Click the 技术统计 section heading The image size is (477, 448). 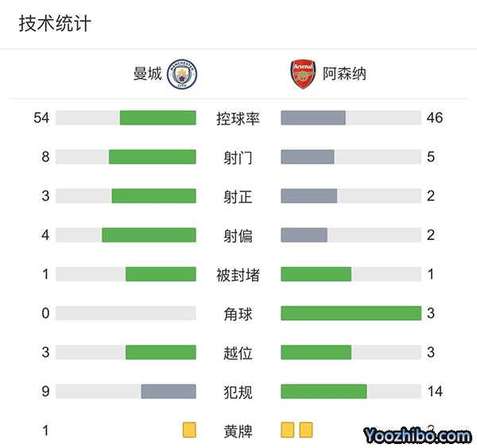(x=55, y=24)
